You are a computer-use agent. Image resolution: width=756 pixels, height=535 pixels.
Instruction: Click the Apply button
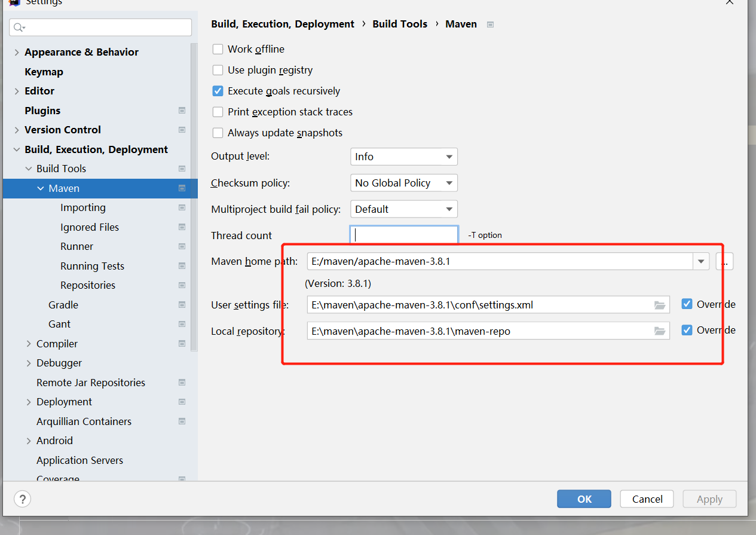point(709,499)
